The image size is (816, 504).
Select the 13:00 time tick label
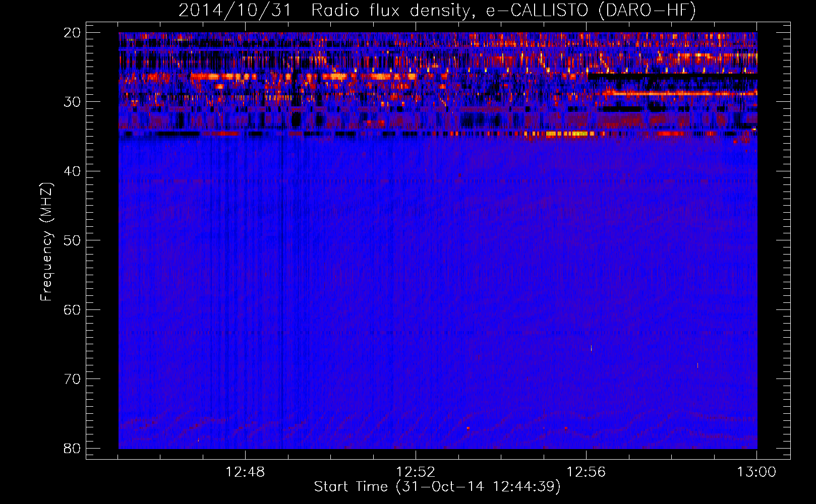756,472
